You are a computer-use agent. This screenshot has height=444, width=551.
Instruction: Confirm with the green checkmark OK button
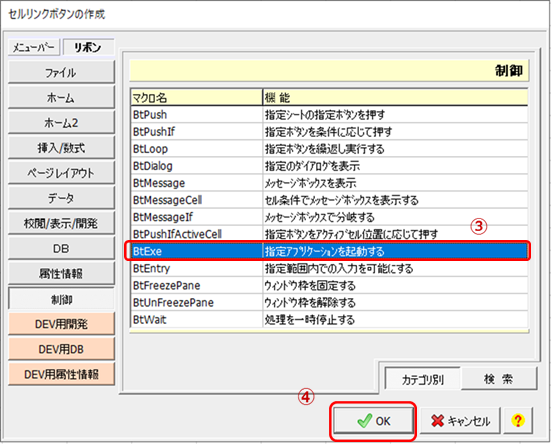(373, 420)
